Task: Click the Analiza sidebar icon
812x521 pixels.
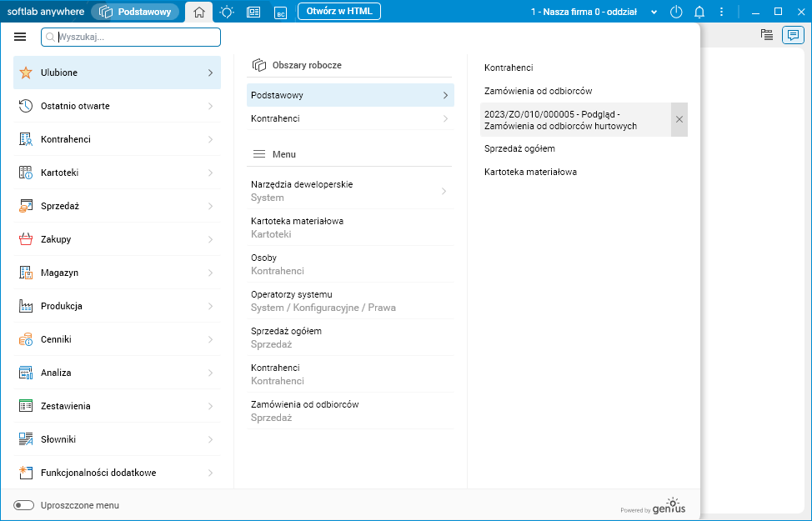Action: [25, 373]
